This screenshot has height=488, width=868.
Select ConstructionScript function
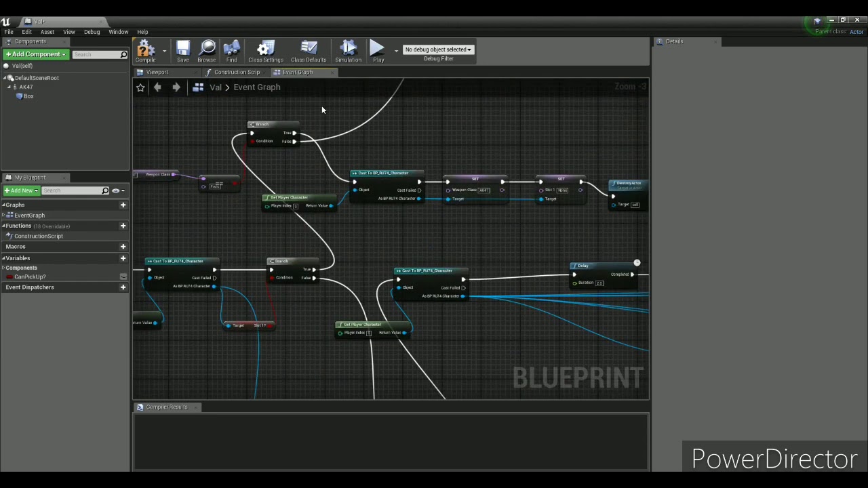[38, 236]
